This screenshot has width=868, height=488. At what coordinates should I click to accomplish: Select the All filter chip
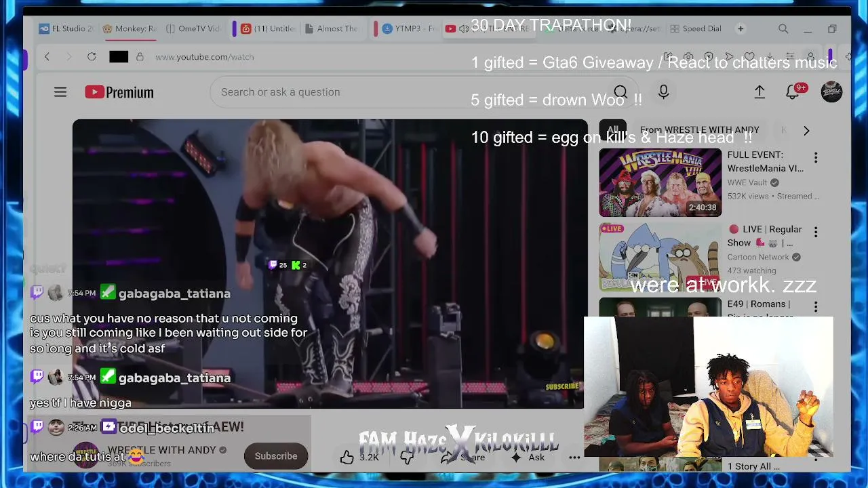(612, 129)
